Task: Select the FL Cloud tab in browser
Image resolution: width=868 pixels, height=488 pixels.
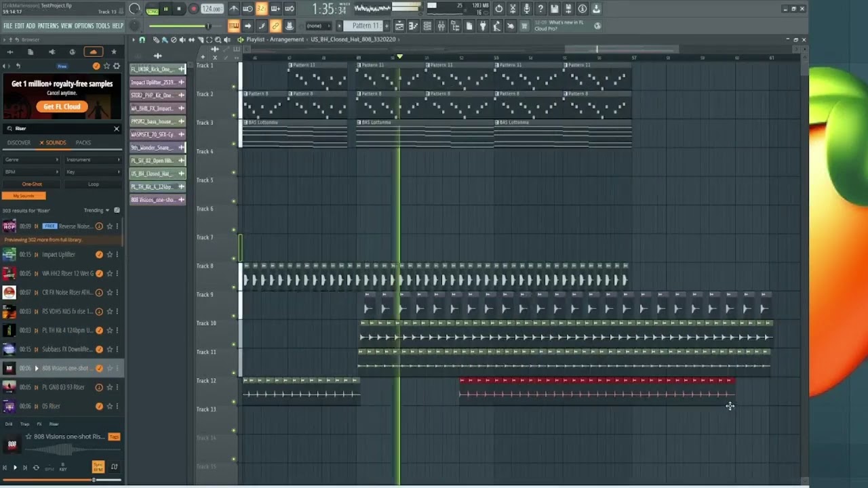Action: pyautogui.click(x=93, y=52)
